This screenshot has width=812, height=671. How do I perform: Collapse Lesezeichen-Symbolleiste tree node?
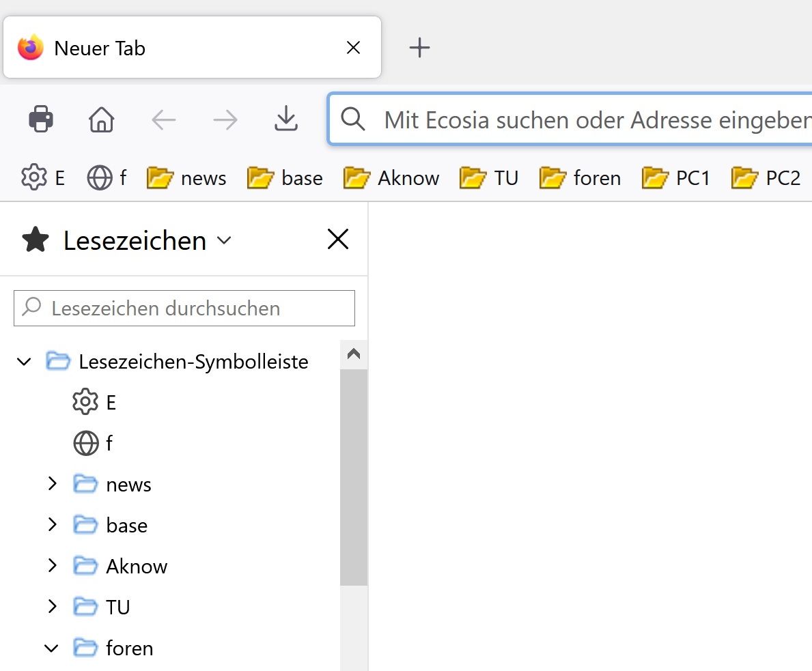24,361
